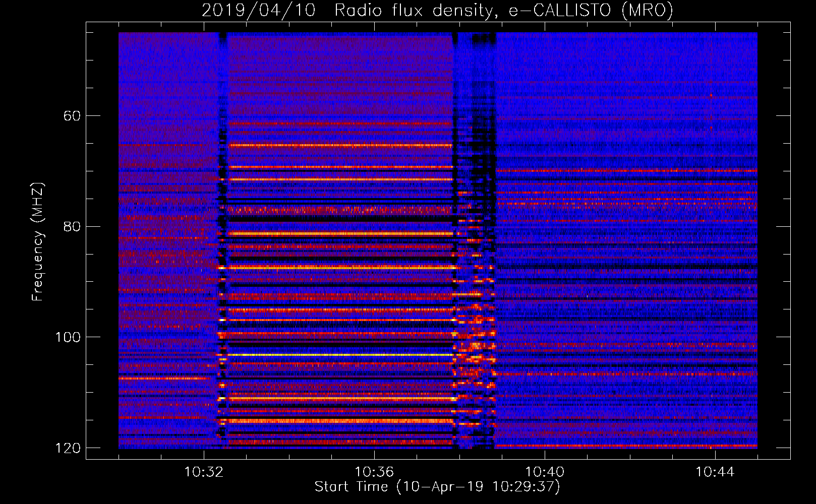The width and height of the screenshot is (816, 504).
Task: Click the frequency tick label '60'
Action: (x=72, y=116)
